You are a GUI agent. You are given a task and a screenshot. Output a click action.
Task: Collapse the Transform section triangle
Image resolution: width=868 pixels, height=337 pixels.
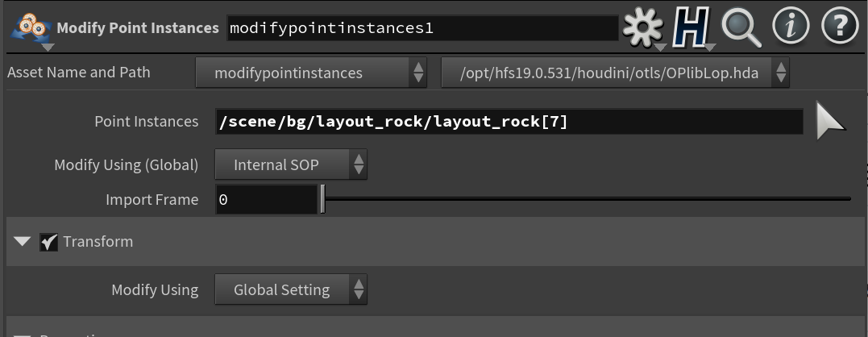tap(22, 242)
